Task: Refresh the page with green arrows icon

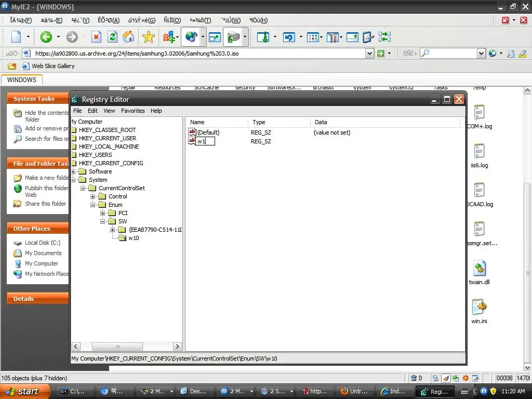Action: (x=113, y=37)
